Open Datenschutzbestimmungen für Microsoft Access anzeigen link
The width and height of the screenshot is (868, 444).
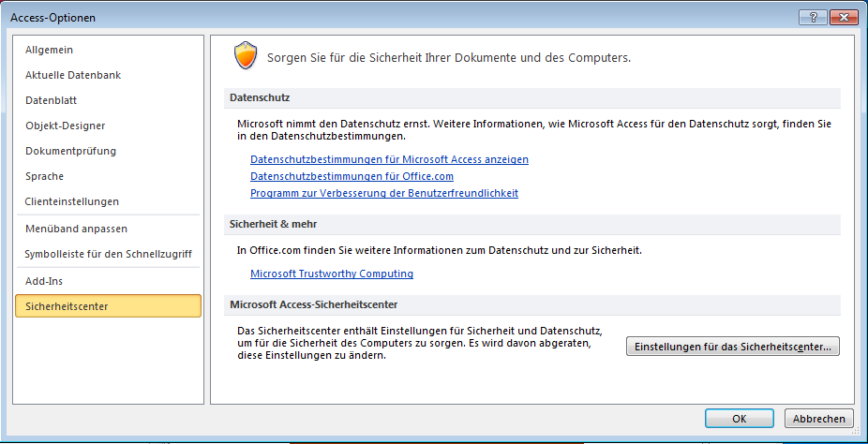(x=389, y=159)
